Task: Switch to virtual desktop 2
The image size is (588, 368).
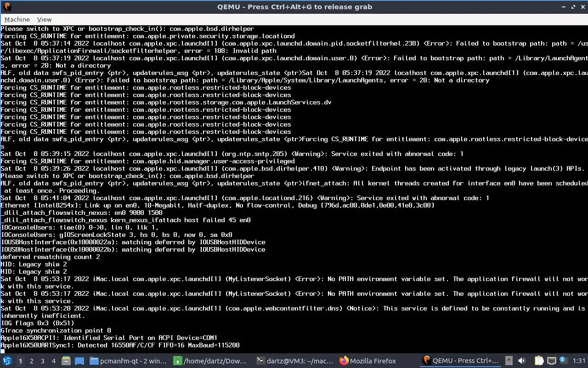Action: pos(31,361)
